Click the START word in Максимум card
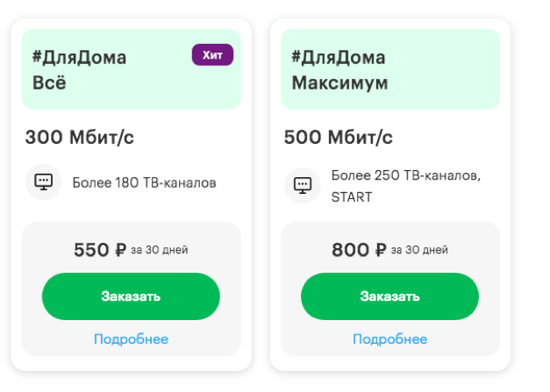The image size is (550, 392). point(352,196)
